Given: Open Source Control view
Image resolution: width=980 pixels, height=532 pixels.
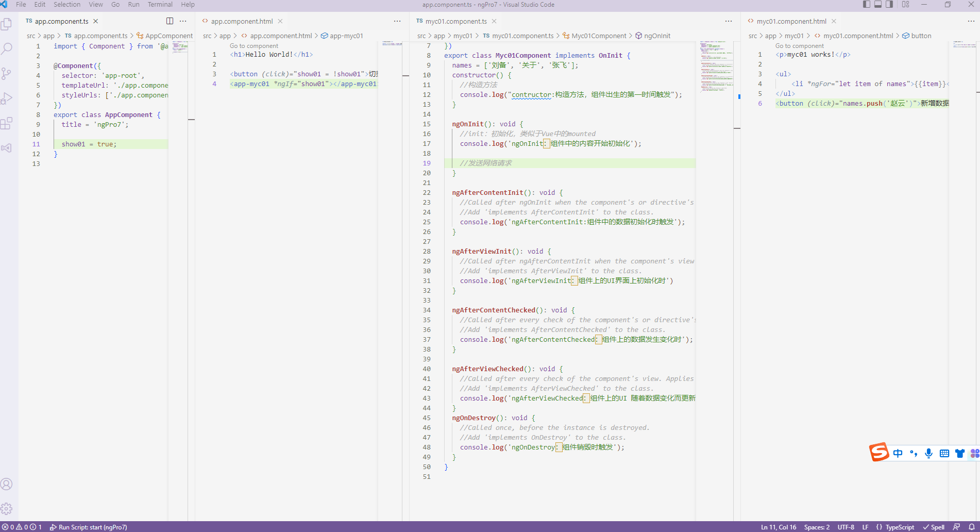Looking at the screenshot, I should (x=7, y=74).
